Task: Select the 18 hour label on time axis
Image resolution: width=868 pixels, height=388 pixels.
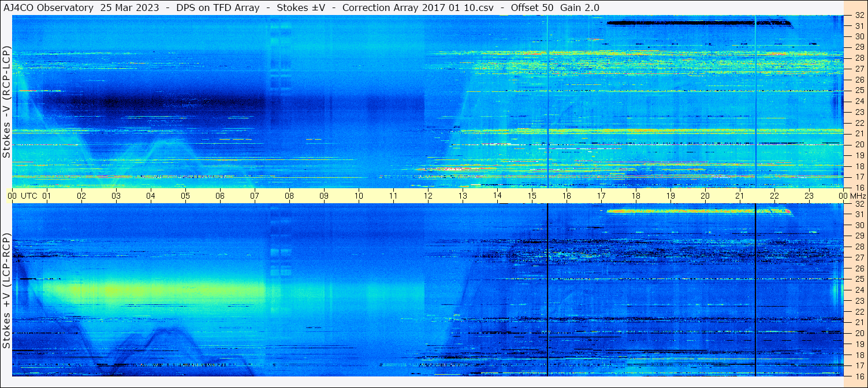Action: pyautogui.click(x=636, y=196)
